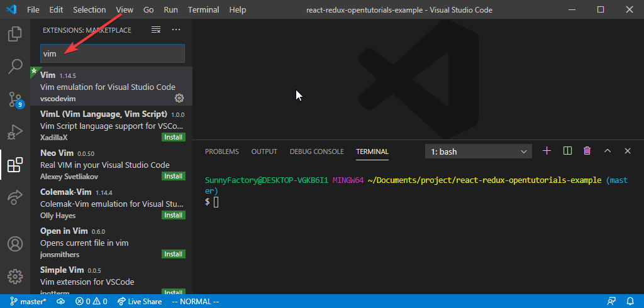Screen dimensions: 644x308
Task: Open the File menu
Action: click(33, 9)
